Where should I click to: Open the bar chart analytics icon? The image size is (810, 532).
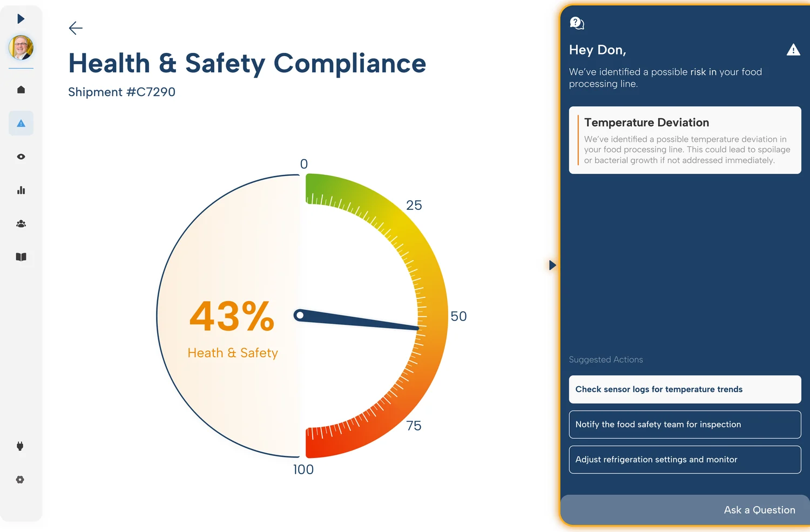pos(21,190)
